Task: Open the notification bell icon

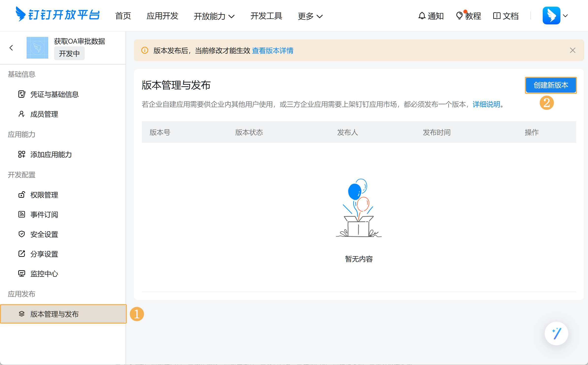Action: pyautogui.click(x=422, y=16)
